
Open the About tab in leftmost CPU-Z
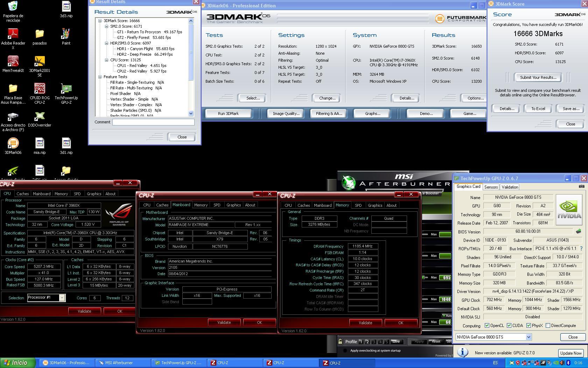(x=111, y=194)
